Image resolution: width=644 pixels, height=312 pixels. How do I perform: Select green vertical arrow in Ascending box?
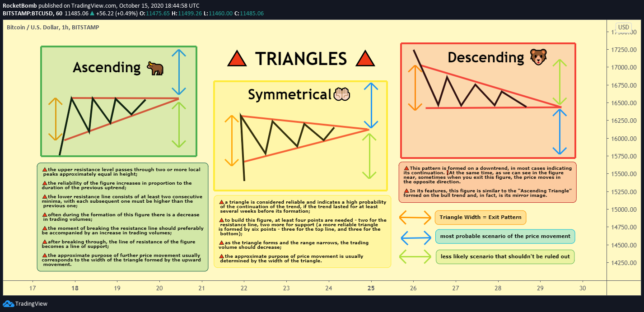point(179,125)
